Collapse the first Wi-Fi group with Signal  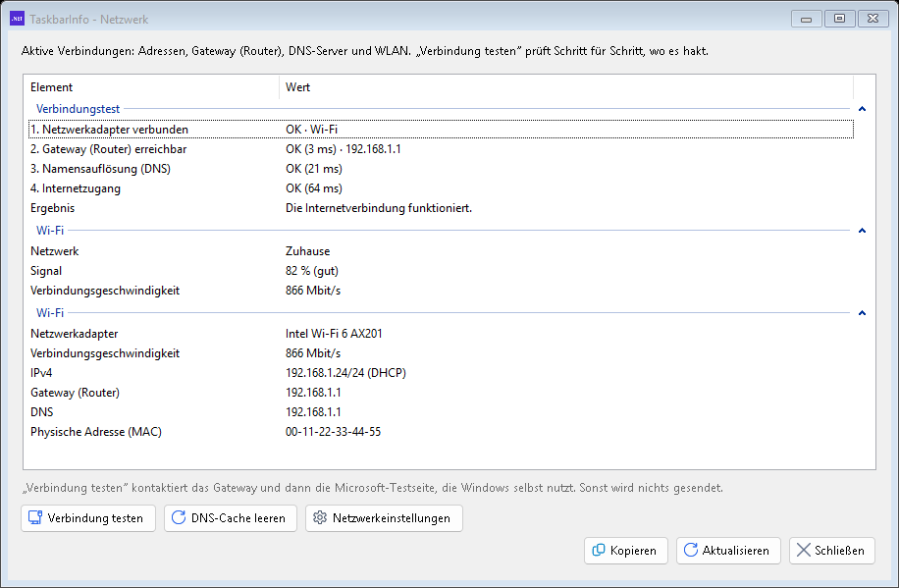(862, 231)
